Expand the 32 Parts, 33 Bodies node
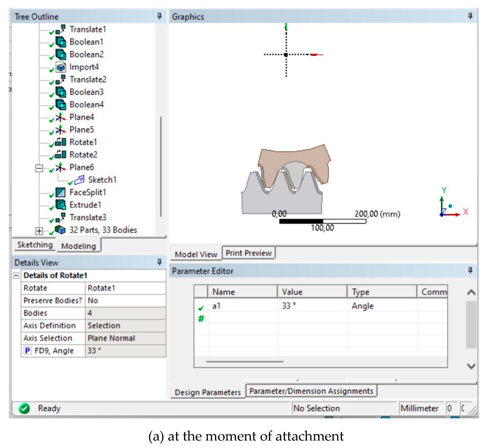486x448 pixels. [x=39, y=231]
